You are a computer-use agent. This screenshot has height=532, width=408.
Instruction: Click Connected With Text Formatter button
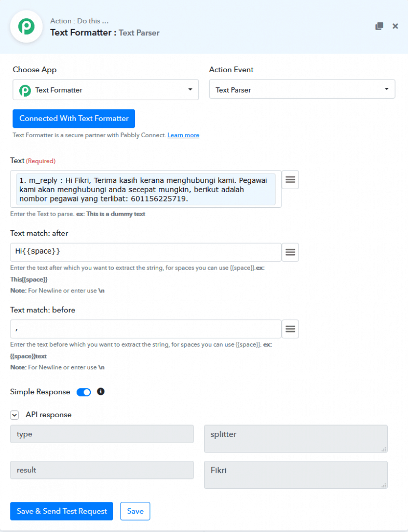pyautogui.click(x=74, y=118)
